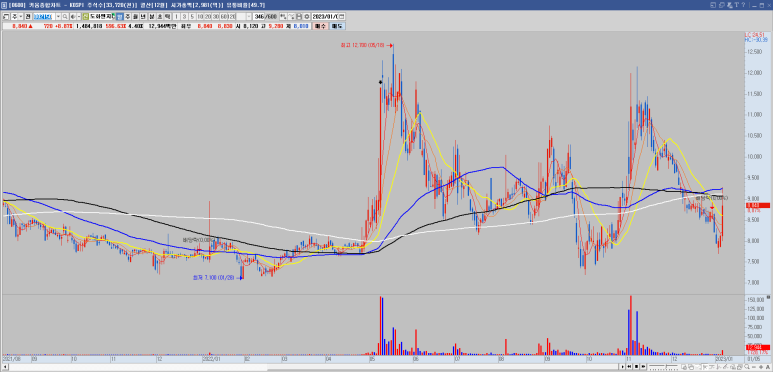Click the red 매수 buy button

click(x=321, y=26)
